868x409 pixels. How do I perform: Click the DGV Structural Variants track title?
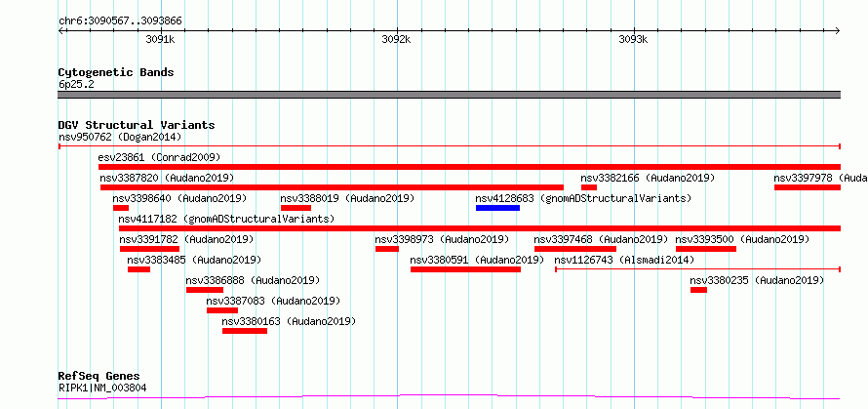pyautogui.click(x=137, y=125)
